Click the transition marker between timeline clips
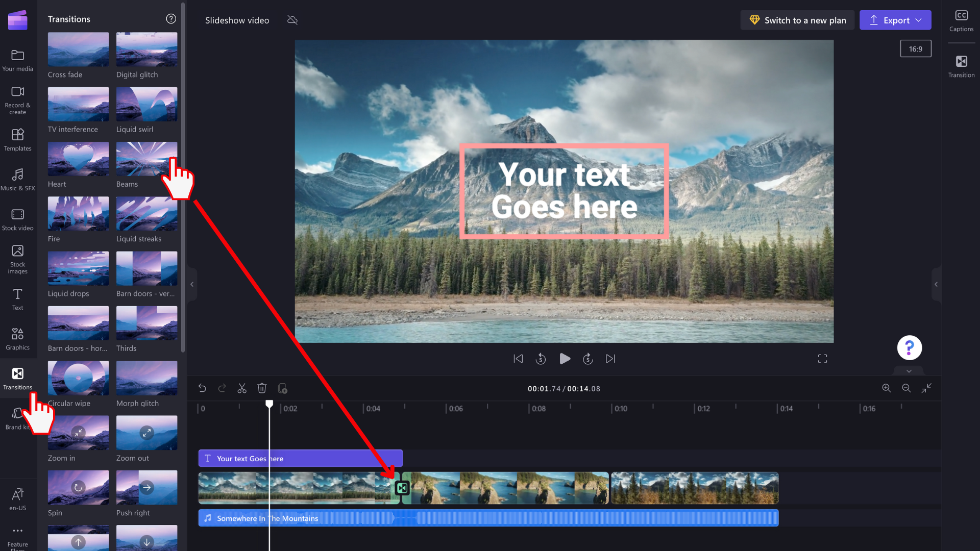Image resolution: width=980 pixels, height=551 pixels. 402,488
